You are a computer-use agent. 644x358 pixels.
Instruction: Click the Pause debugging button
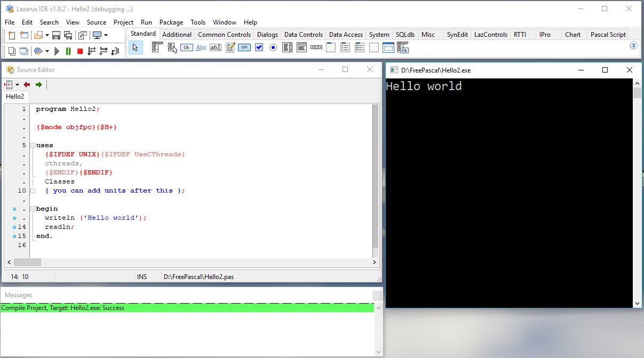pyautogui.click(x=68, y=51)
